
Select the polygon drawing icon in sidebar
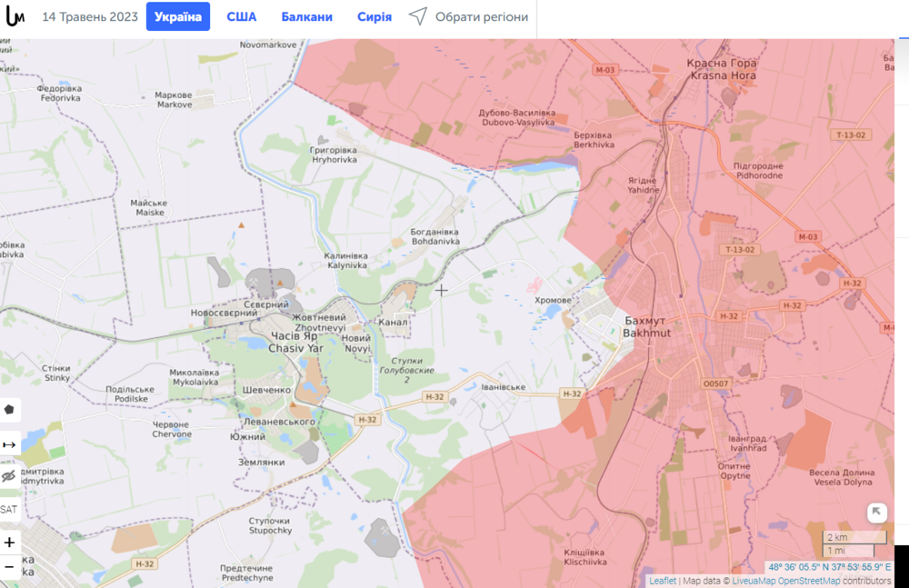pos(8,410)
